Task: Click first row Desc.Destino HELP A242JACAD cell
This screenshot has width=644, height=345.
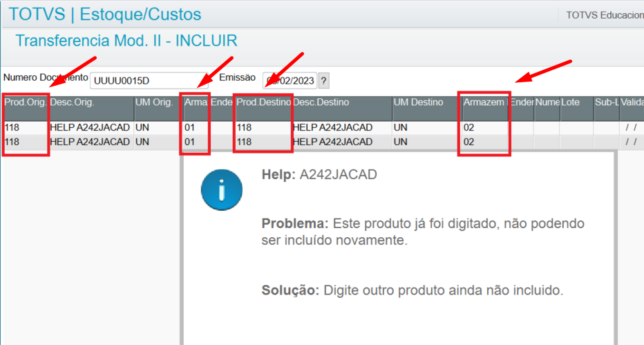Action: click(342, 128)
